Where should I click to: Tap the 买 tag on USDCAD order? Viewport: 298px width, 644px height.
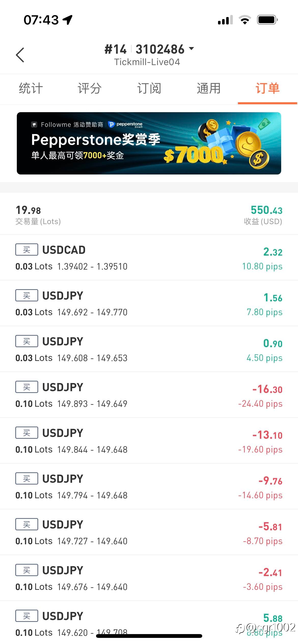coord(27,250)
